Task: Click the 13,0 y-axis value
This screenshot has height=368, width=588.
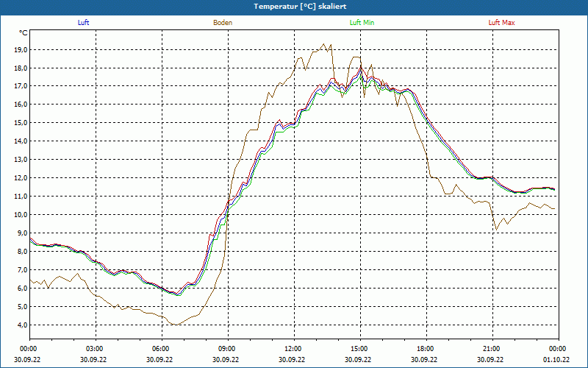Action: tap(21, 160)
